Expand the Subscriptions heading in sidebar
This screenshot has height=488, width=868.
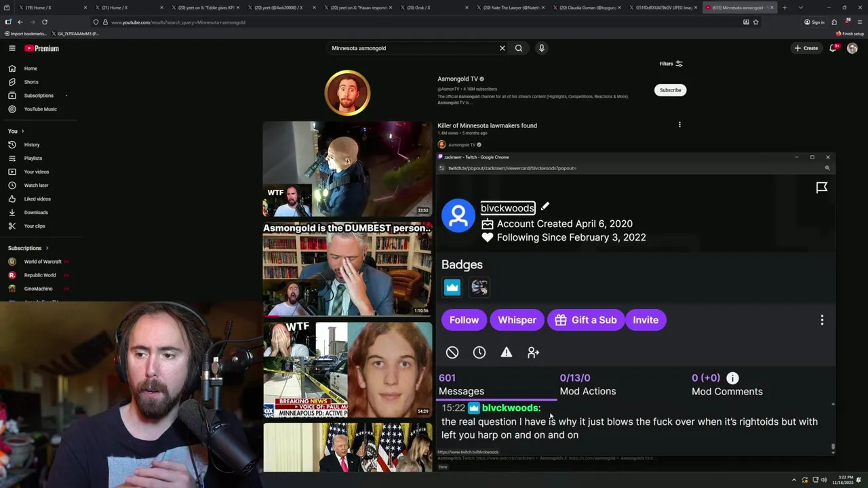click(x=28, y=248)
